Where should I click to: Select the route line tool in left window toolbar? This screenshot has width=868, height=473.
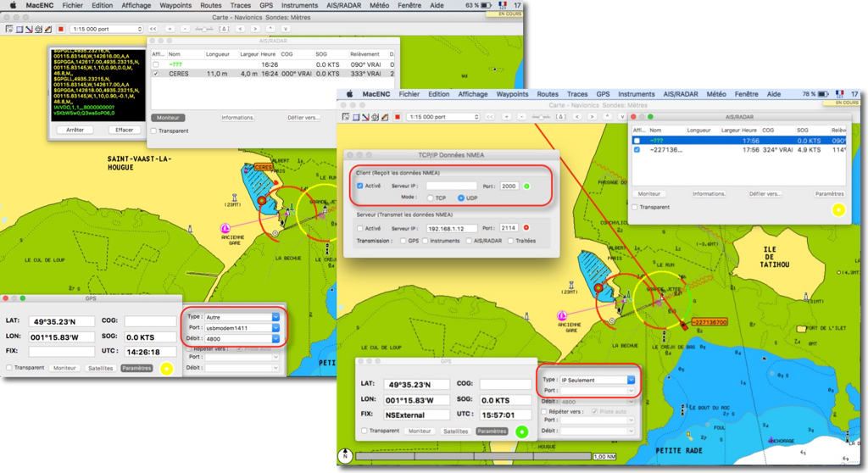[x=29, y=29]
